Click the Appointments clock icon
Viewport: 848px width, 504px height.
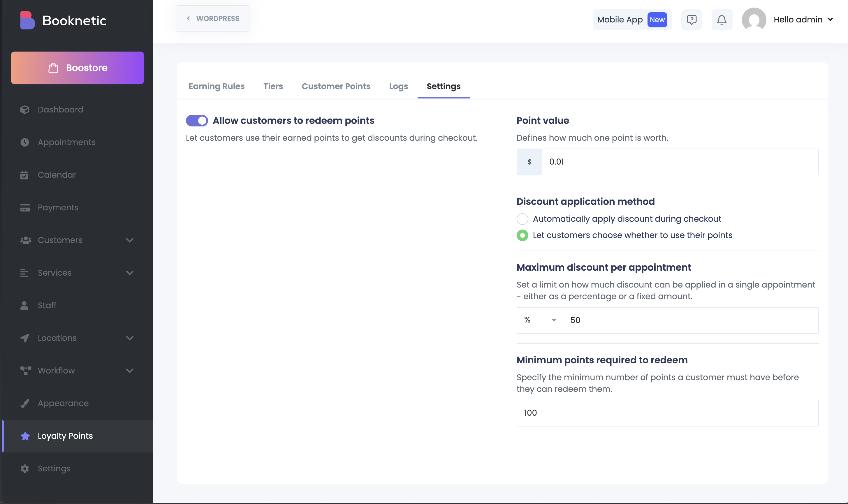point(24,142)
